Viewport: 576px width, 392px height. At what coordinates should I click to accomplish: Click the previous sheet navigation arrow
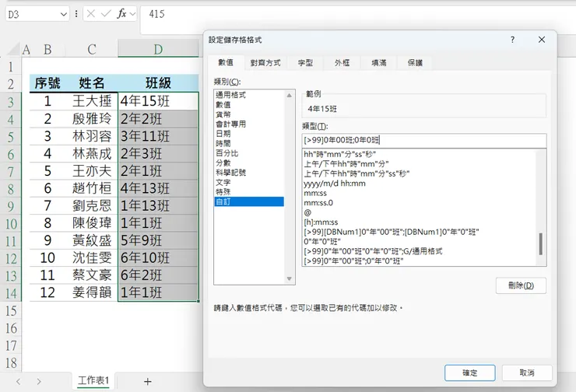click(19, 382)
